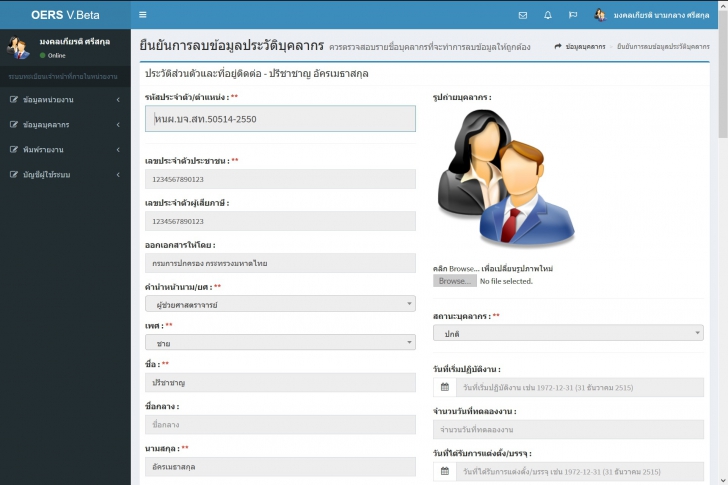Click ออกเอกสารให้โดย input field
Image resolution: width=728 pixels, height=485 pixels.
tap(280, 263)
